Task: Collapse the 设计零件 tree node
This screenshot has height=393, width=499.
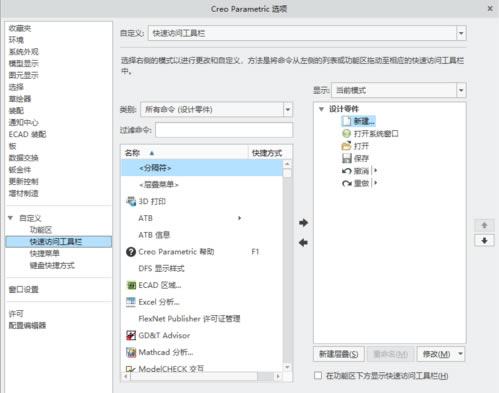Action: pos(321,109)
